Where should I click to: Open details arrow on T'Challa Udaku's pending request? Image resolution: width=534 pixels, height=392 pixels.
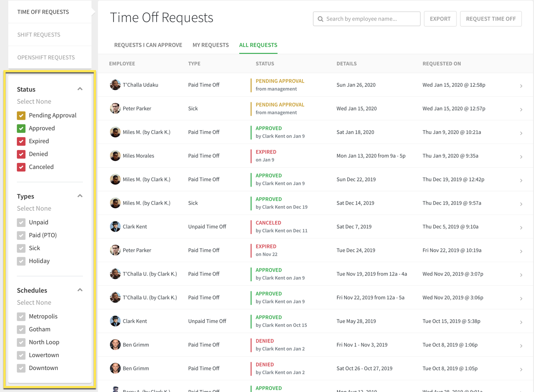[521, 85]
